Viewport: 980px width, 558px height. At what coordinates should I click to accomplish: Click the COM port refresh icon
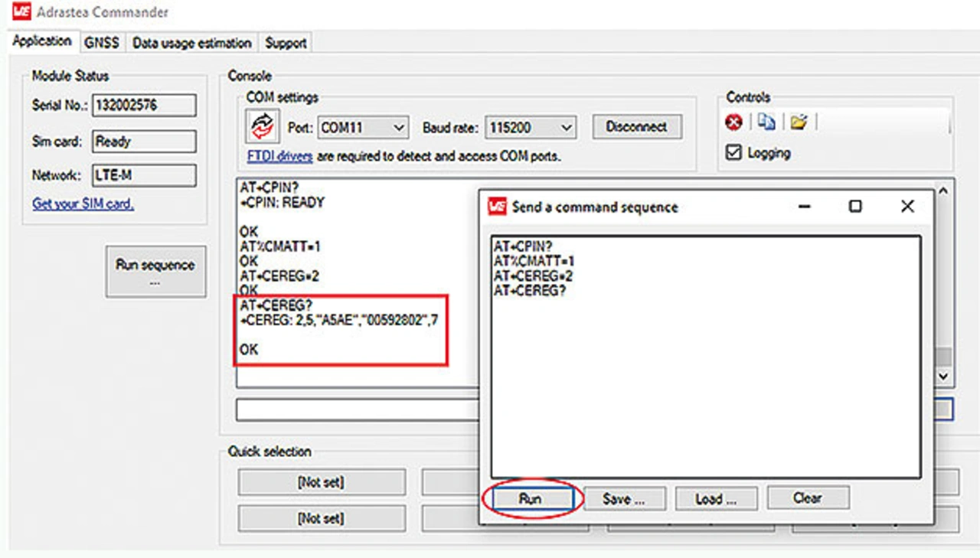click(262, 127)
